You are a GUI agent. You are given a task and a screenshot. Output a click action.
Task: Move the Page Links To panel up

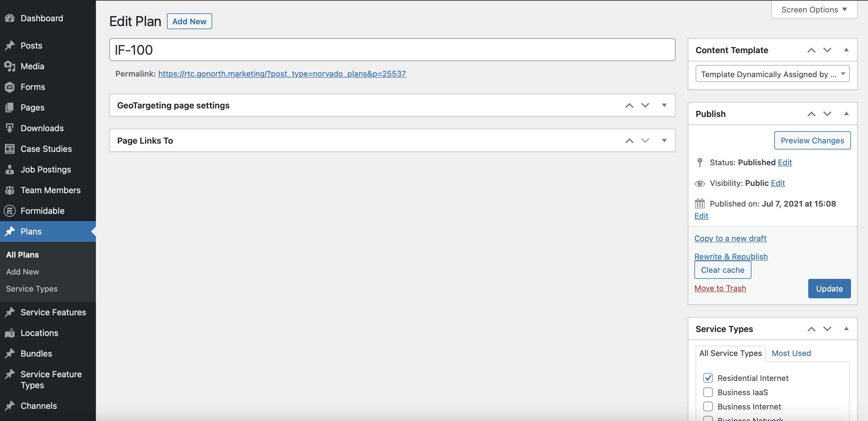[x=629, y=141]
